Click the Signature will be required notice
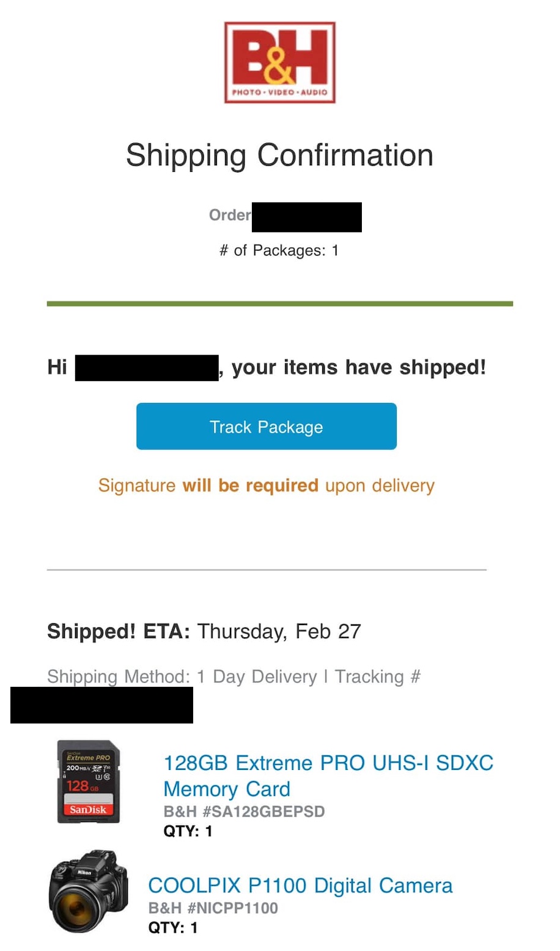560x951 pixels. [266, 485]
